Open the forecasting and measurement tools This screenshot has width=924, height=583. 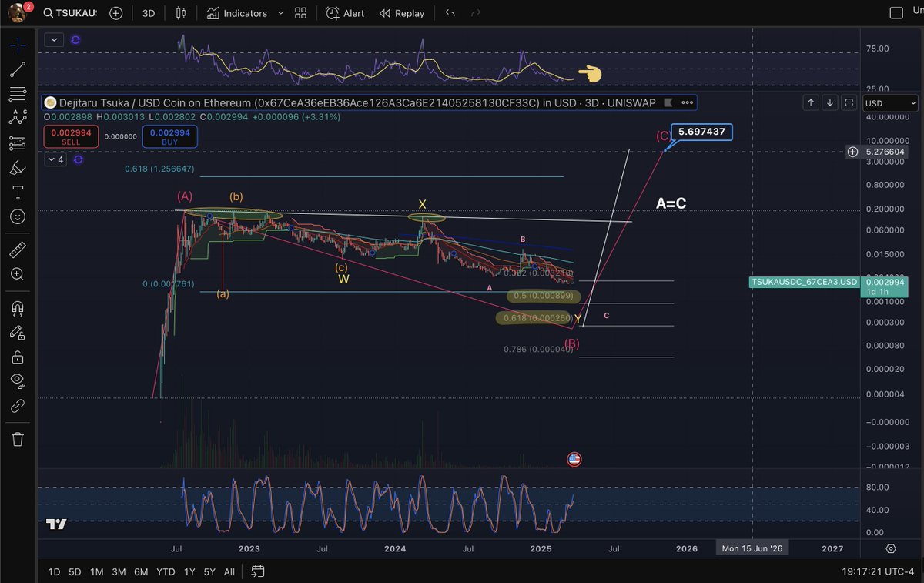point(18,142)
